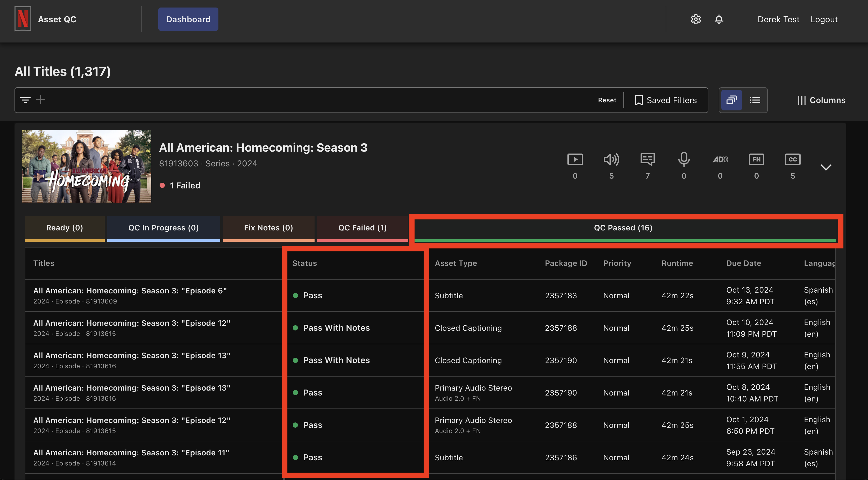Click the audio description AD icon

pos(720,159)
